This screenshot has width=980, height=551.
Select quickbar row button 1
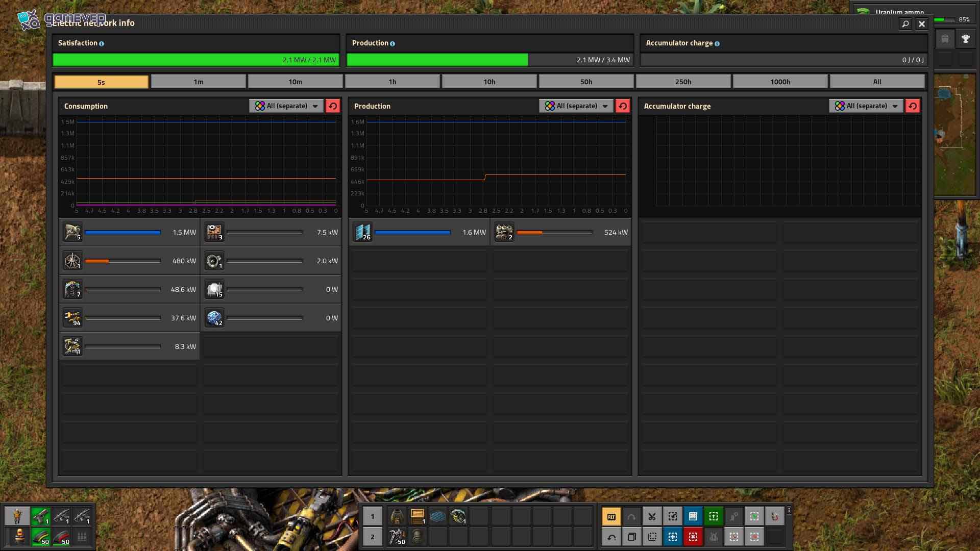(x=372, y=516)
